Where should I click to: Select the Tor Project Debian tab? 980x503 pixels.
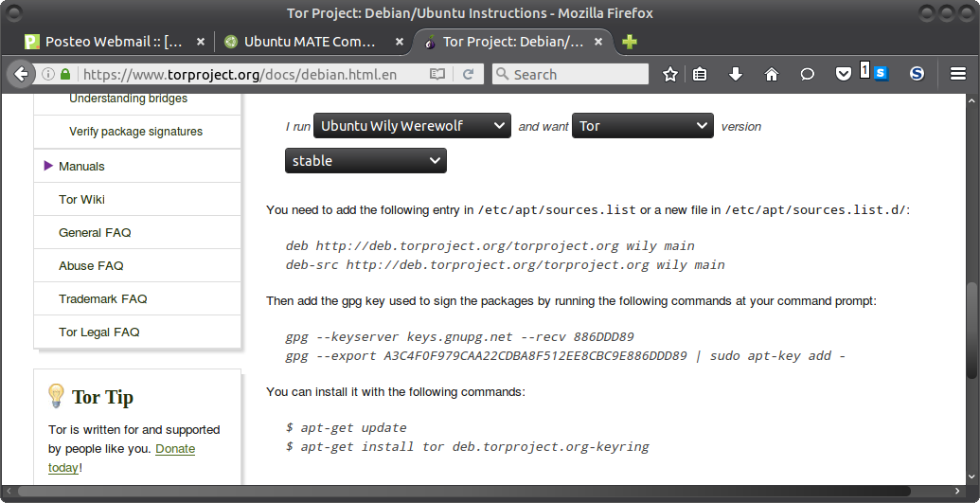513,42
